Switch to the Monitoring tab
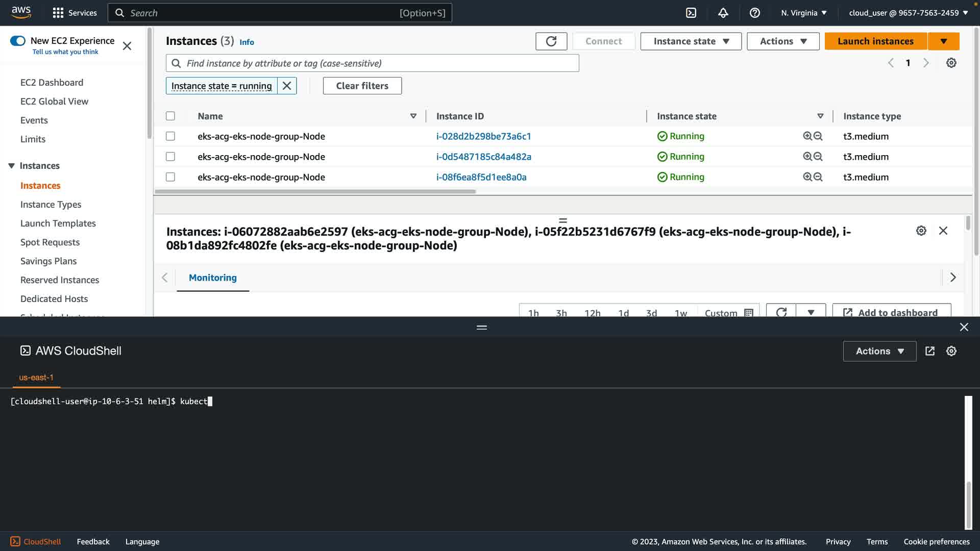The width and height of the screenshot is (980, 551). pyautogui.click(x=213, y=278)
